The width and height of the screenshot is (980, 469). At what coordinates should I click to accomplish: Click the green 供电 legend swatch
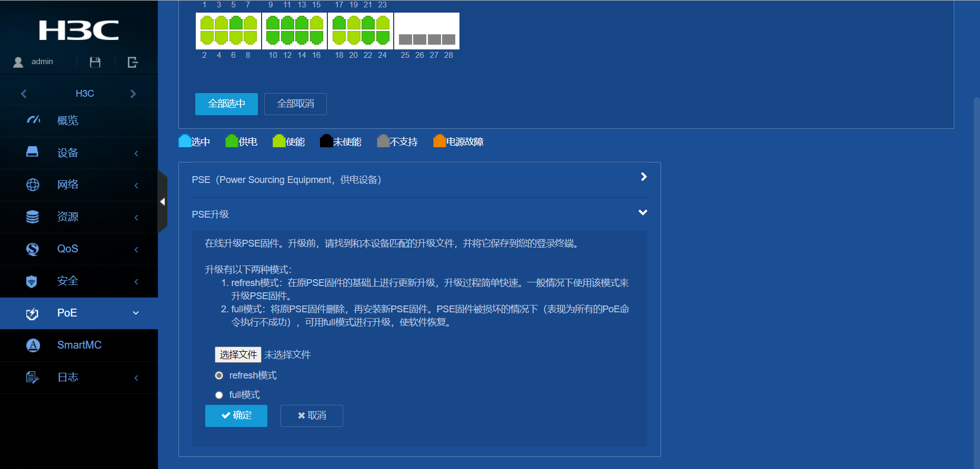232,141
